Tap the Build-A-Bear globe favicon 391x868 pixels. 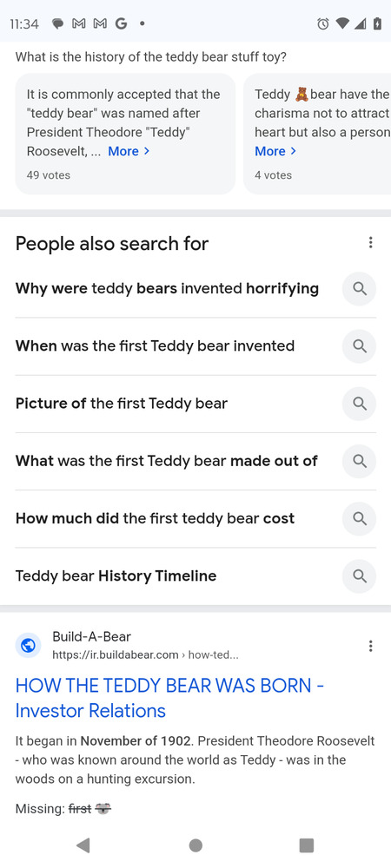coord(29,646)
